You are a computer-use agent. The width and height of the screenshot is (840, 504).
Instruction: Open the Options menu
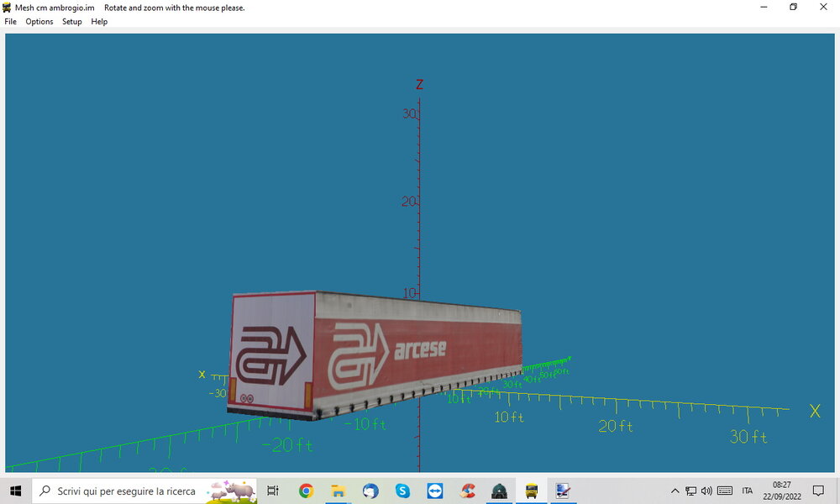[39, 22]
